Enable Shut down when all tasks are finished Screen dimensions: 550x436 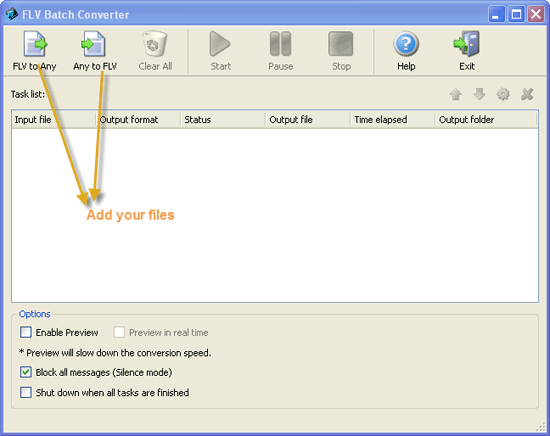coord(26,393)
